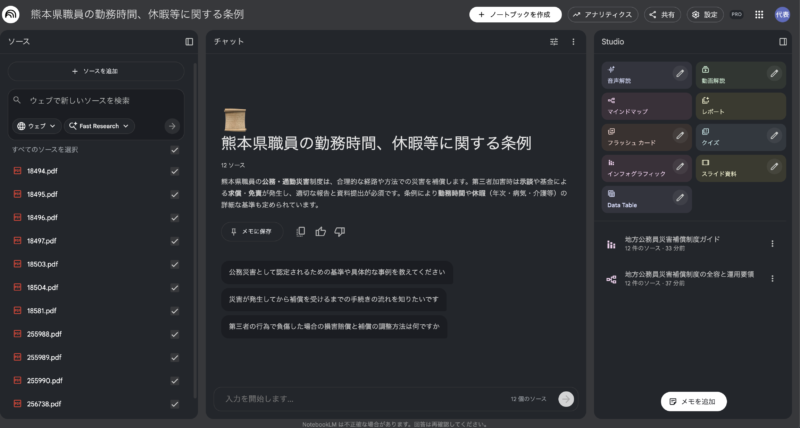Collapse the Studio panel with its sidebar icon
The width and height of the screenshot is (800, 428).
(783, 42)
